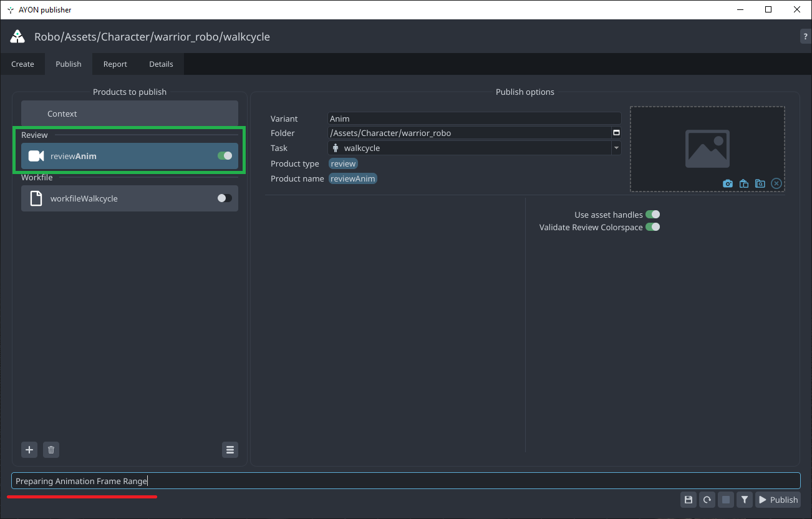Go to the Details tab
Screen dimensions: 812x519
tap(162, 64)
